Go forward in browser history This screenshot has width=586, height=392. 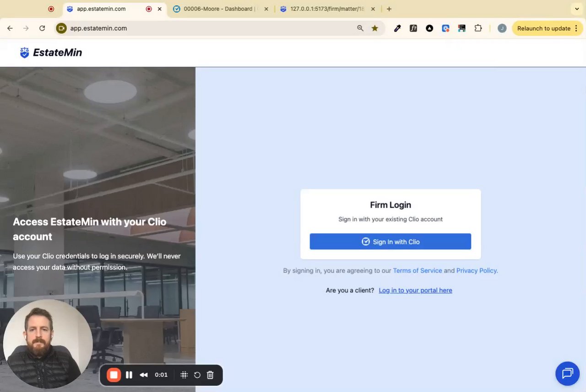26,28
